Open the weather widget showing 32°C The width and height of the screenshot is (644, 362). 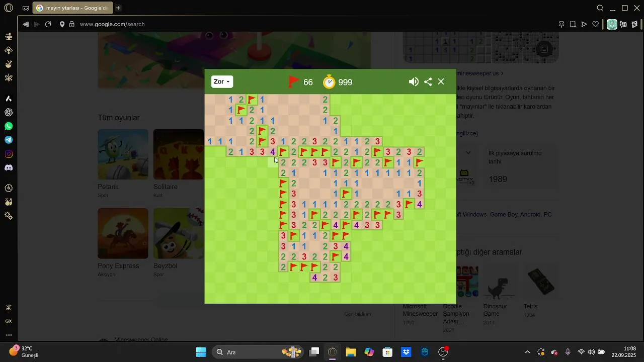pyautogui.click(x=24, y=351)
